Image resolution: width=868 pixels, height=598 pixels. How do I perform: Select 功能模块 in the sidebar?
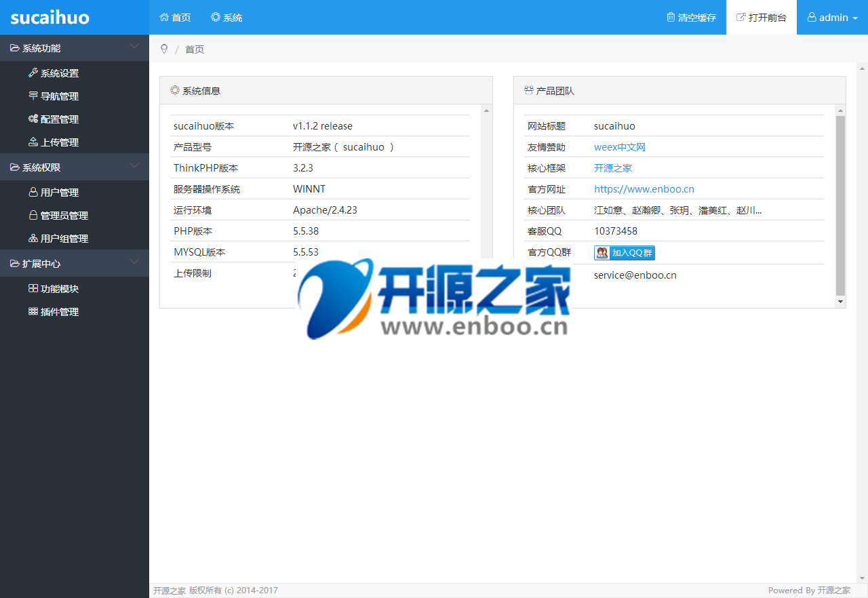pyautogui.click(x=75, y=288)
